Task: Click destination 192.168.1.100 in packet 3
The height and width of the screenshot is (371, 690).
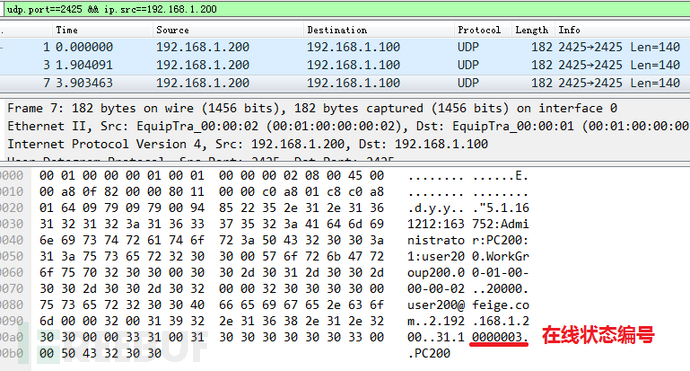Action: coord(353,65)
